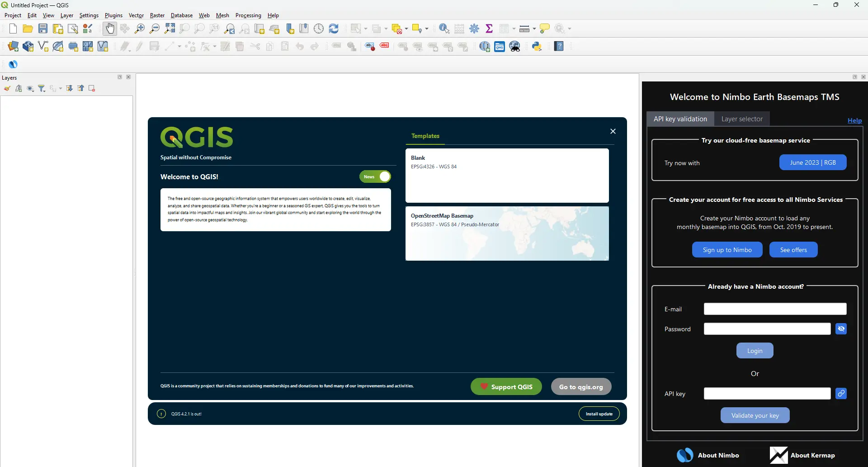Viewport: 868px width, 467px height.
Task: Click the Help Contents question mark icon
Action: [559, 46]
